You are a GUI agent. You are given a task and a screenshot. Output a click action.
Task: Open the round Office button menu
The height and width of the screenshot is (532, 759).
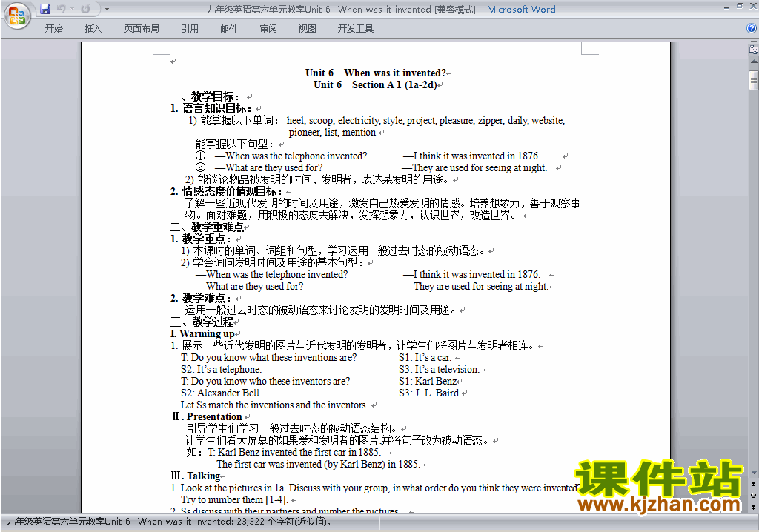point(17,16)
